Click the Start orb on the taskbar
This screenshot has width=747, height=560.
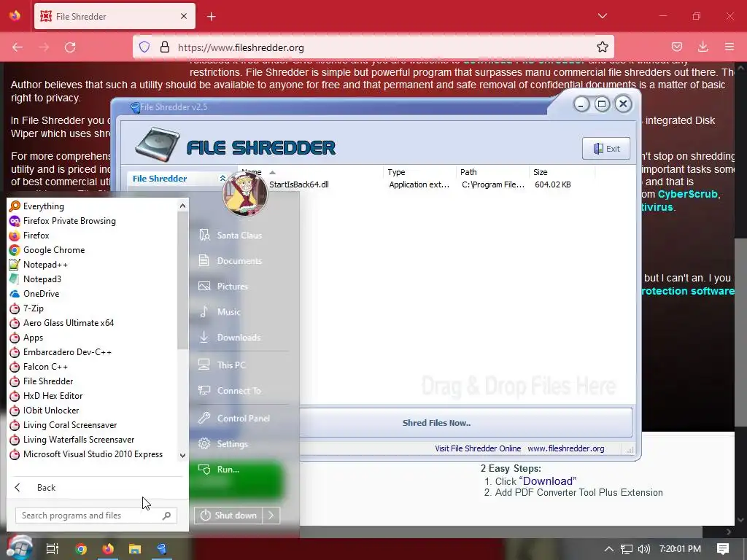tap(19, 548)
